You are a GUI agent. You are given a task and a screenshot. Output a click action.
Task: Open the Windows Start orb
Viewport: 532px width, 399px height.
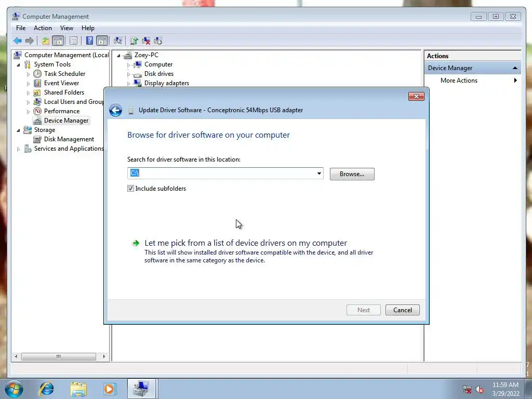[x=14, y=389]
